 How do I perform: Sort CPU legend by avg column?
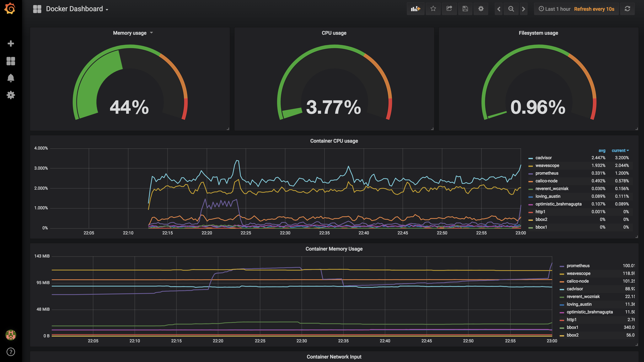(x=602, y=151)
